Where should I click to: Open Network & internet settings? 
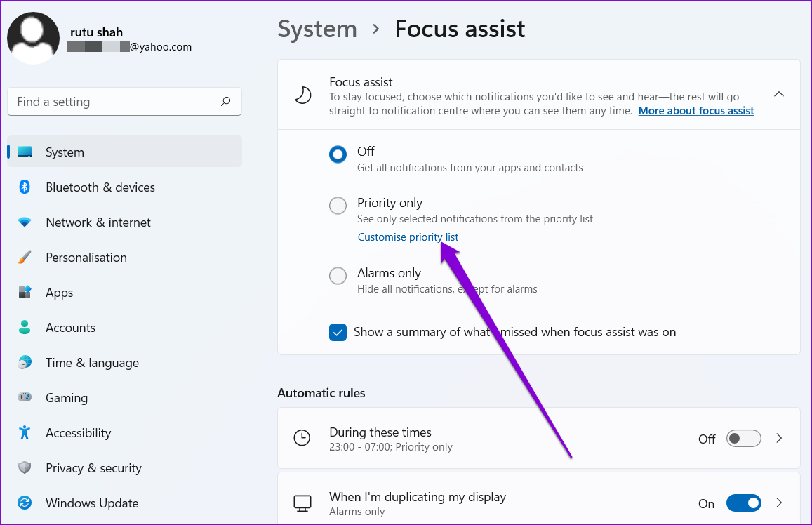(124, 222)
